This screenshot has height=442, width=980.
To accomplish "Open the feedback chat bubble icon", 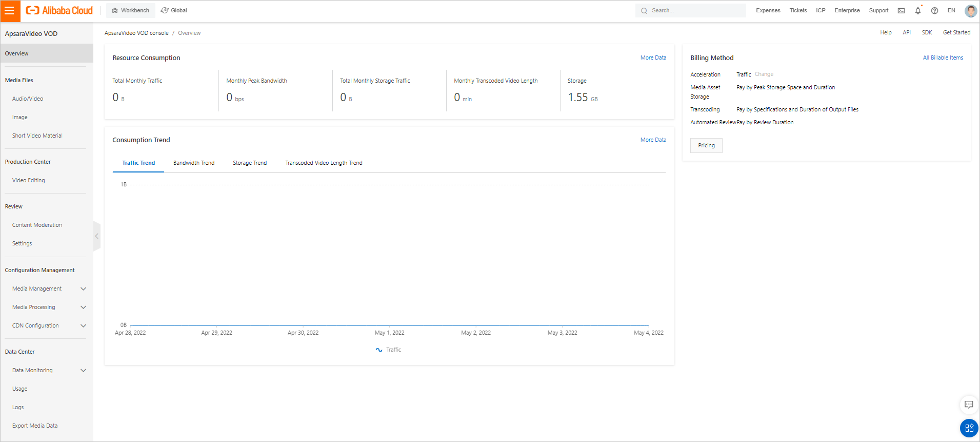I will (x=969, y=405).
